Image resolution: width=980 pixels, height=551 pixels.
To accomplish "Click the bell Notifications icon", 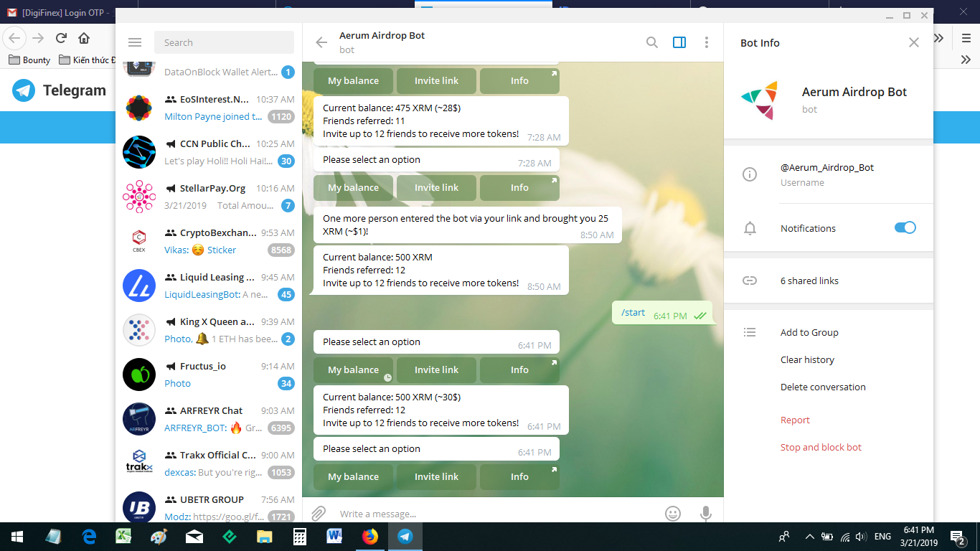I will point(750,228).
